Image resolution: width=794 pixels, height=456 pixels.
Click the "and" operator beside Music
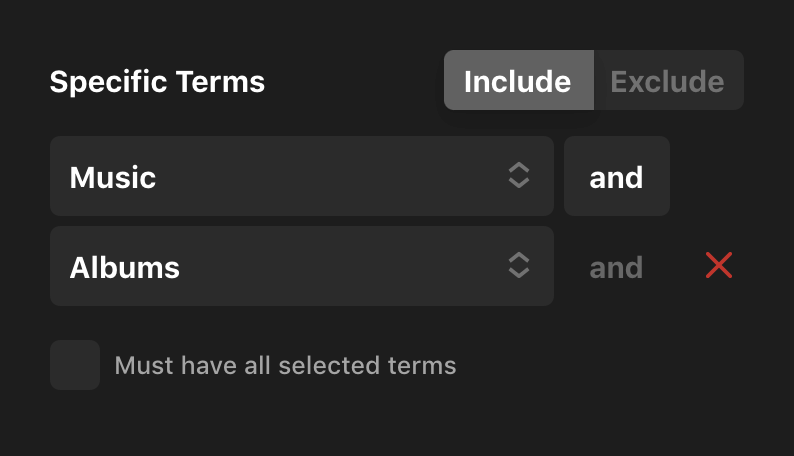coord(616,177)
